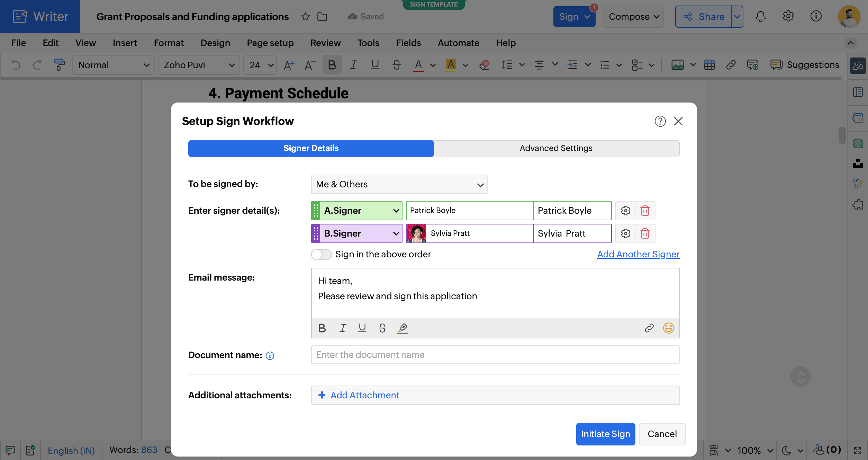Screen dimensions: 868x460
Task: Open the notifications bell
Action: pos(760,17)
